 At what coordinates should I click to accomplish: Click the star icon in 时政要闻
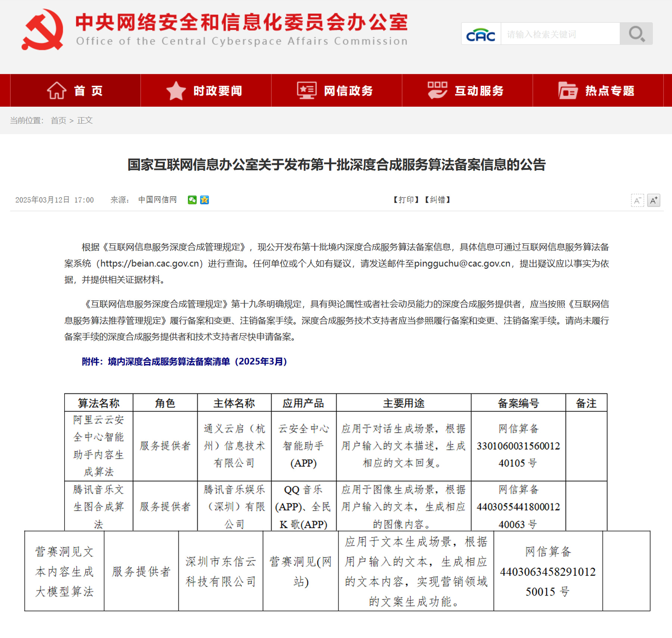point(176,91)
